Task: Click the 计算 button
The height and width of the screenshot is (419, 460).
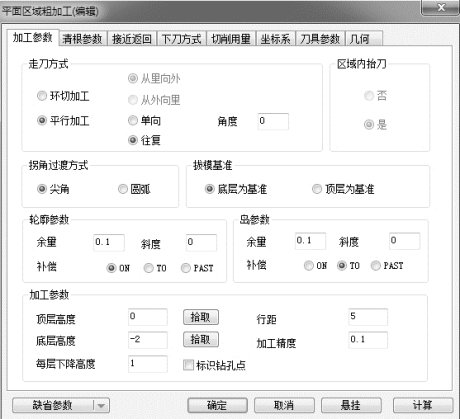Action: pos(423,406)
